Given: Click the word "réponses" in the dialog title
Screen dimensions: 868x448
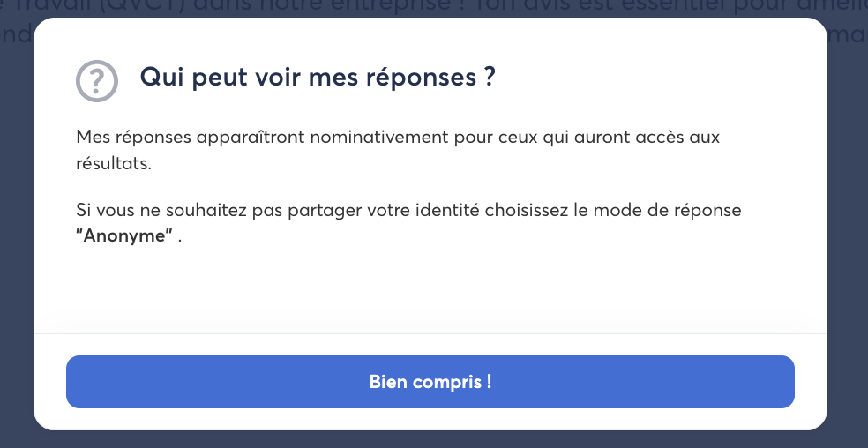Looking at the screenshot, I should tap(419, 77).
